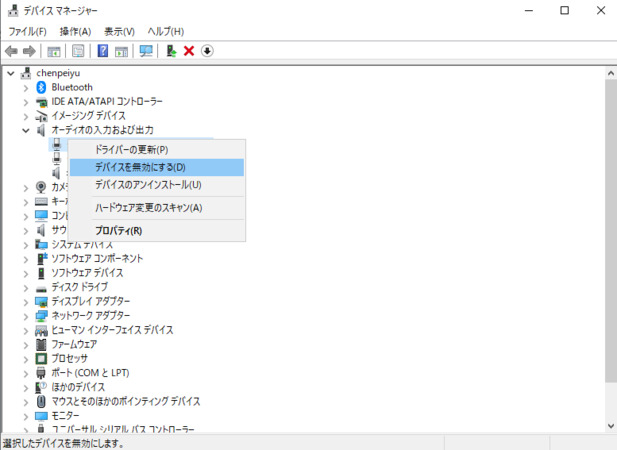The width and height of the screenshot is (617, 450).
Task: Select マウスとそのほかのポインティング デバイス row
Action: point(126,402)
